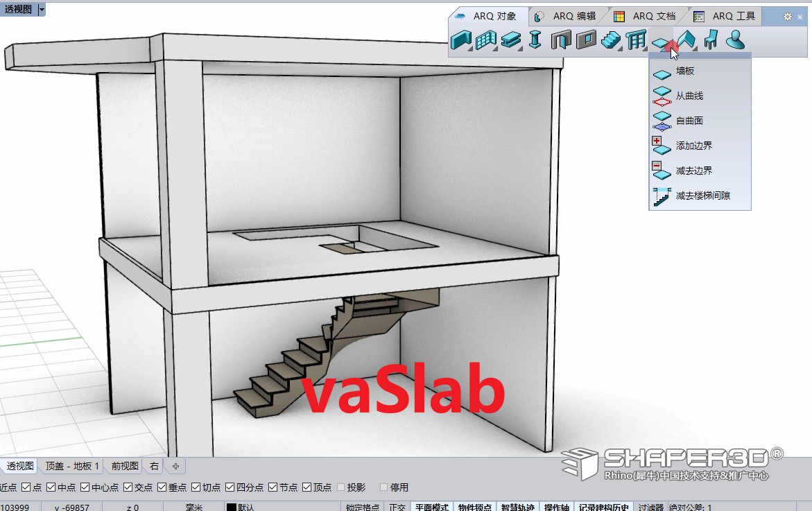Toggle 智慧轨迹 in the status bar

point(518,507)
